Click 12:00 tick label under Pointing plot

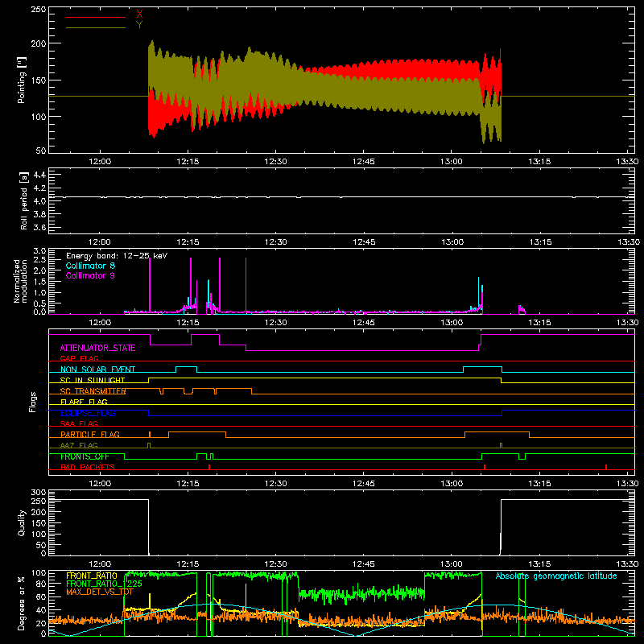pos(100,162)
